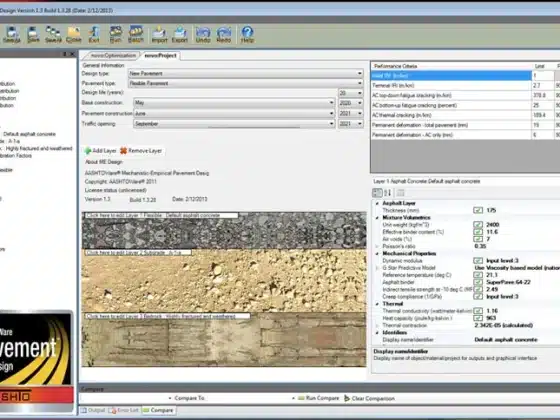Click the Save toolbar icon
Image resolution: width=560 pixels, height=420 pixels.
(x=33, y=35)
